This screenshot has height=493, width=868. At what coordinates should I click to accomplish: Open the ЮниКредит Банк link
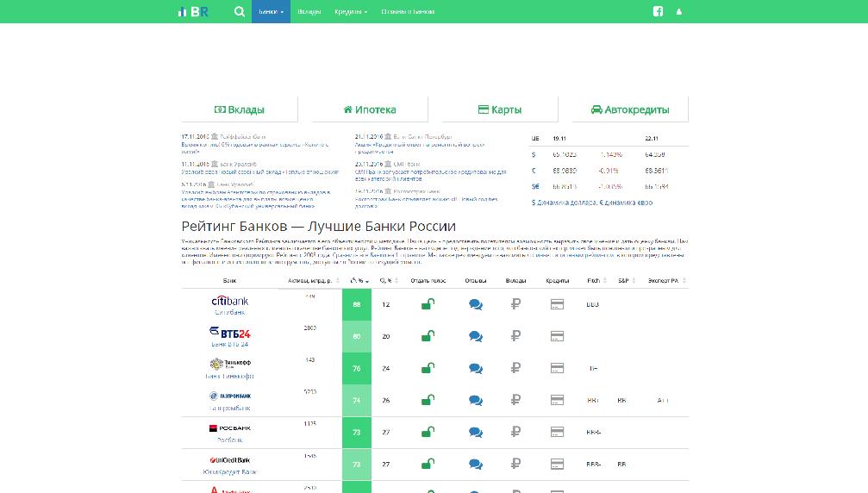tap(230, 472)
